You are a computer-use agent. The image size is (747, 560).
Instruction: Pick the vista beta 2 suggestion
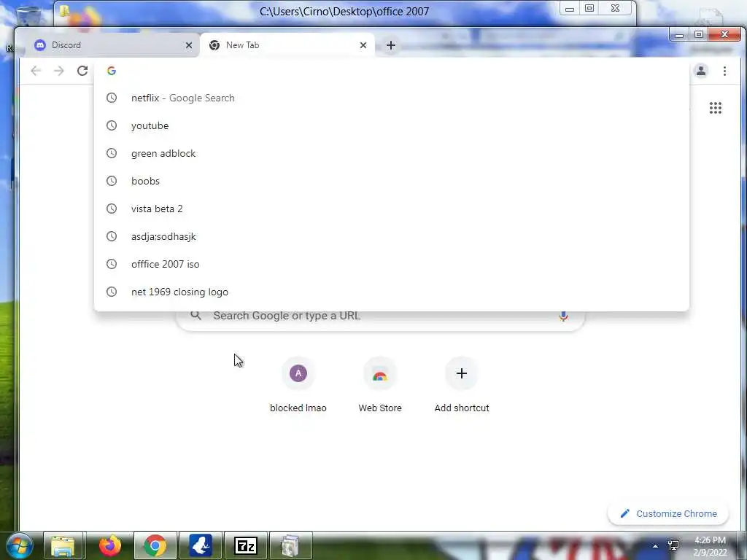[391, 209]
